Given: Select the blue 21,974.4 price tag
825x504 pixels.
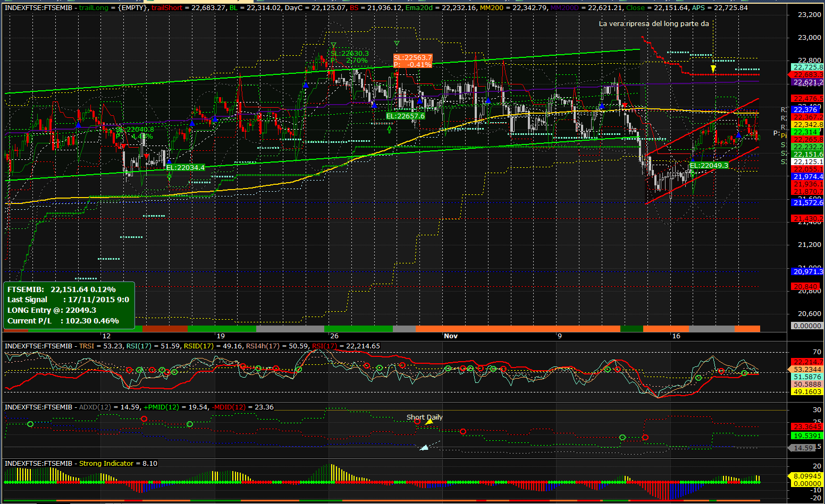Looking at the screenshot, I should point(807,176).
